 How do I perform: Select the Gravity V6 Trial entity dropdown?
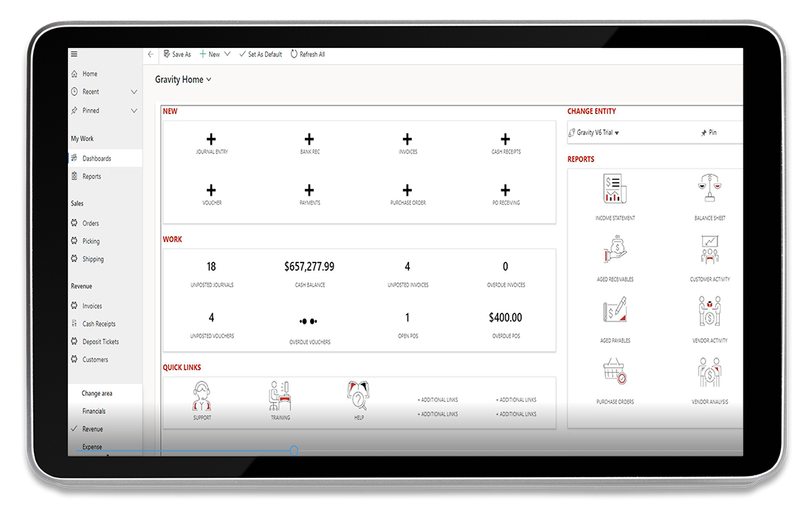593,133
